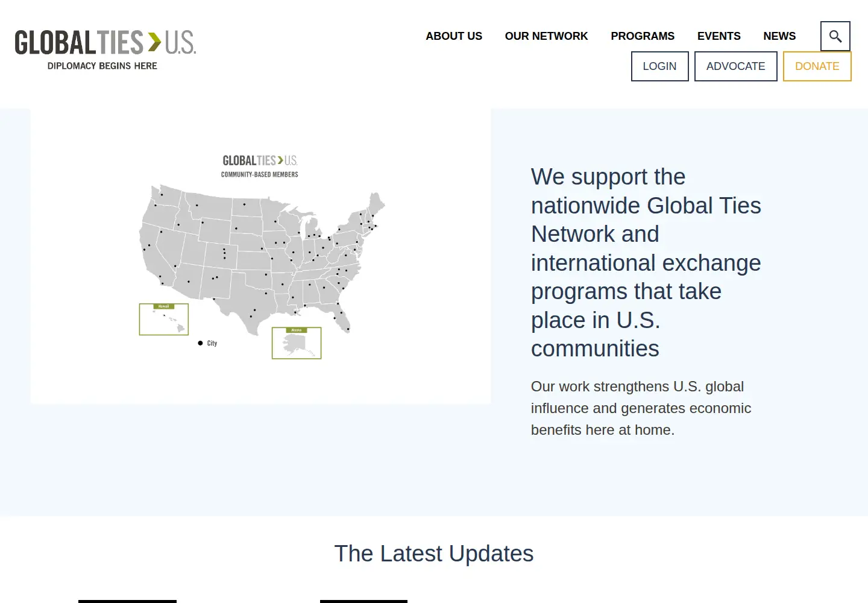Click the Hawaii inset on the map

164,319
